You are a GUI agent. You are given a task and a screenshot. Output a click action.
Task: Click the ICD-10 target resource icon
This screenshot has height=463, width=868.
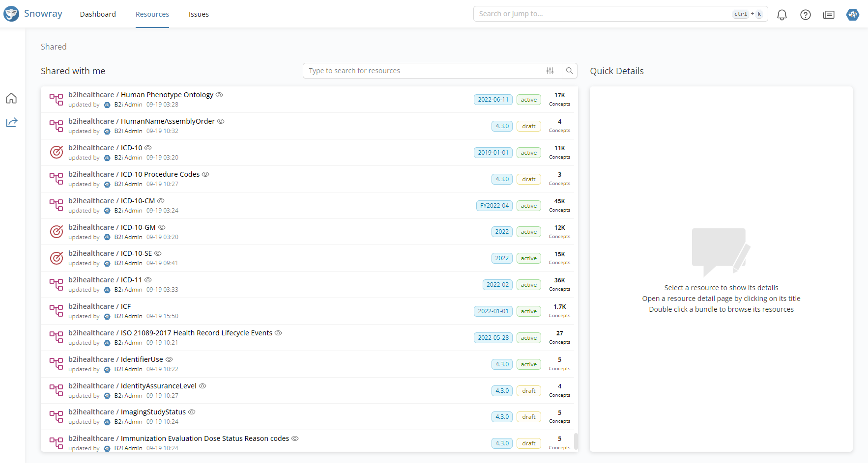tap(57, 152)
